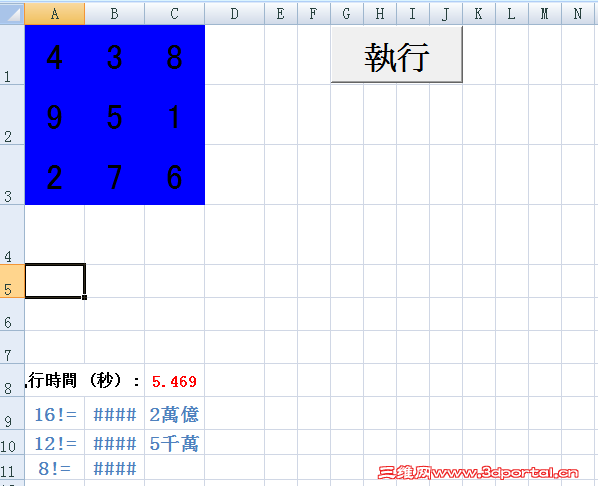Select row 11 header

[x=12, y=467]
